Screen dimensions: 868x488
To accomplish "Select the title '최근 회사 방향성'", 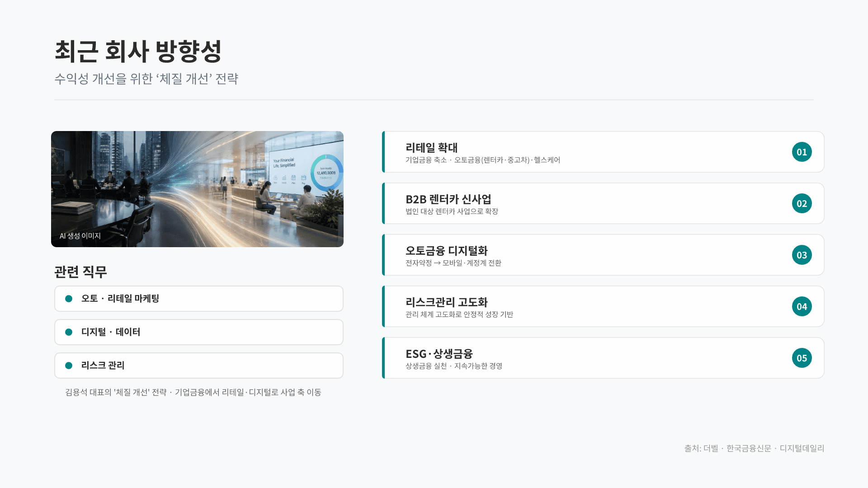I will click(138, 51).
